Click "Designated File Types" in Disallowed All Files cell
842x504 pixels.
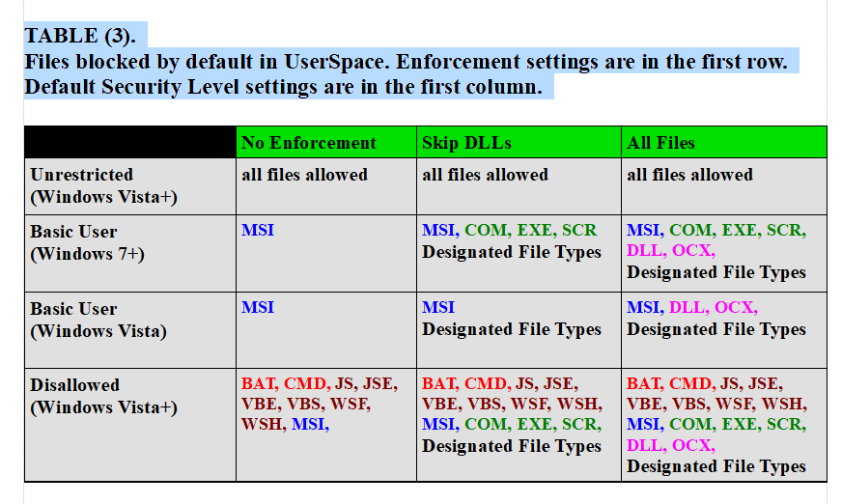click(x=716, y=467)
